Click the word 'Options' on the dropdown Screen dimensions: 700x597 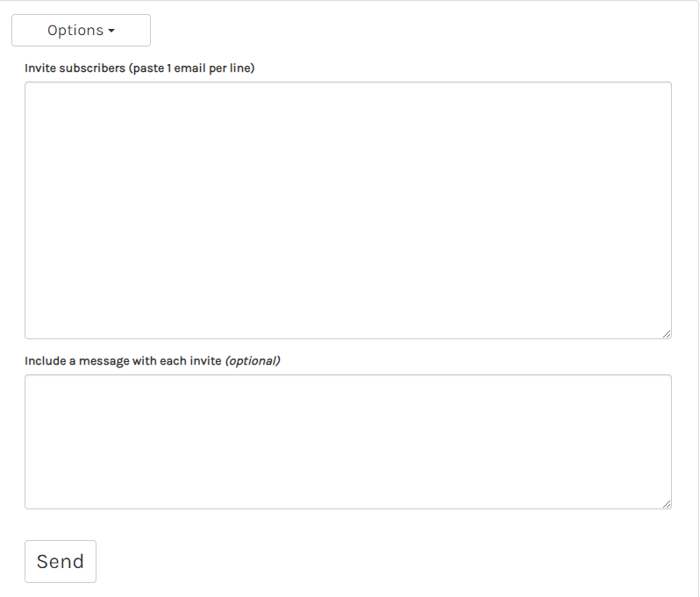click(75, 31)
